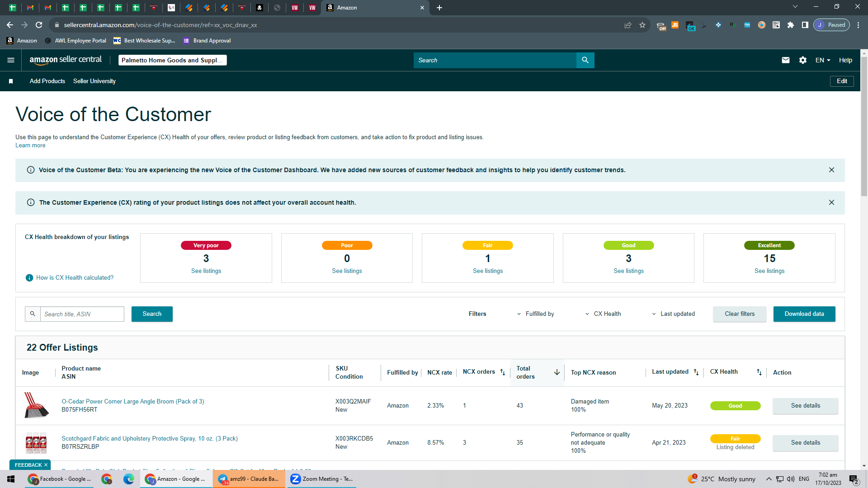The height and width of the screenshot is (488, 868).
Task: Open Chrome three-dot menu
Action: pos(859,25)
